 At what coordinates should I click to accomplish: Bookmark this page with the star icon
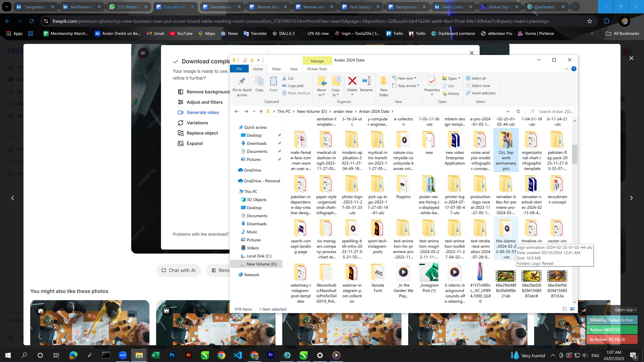(x=589, y=21)
